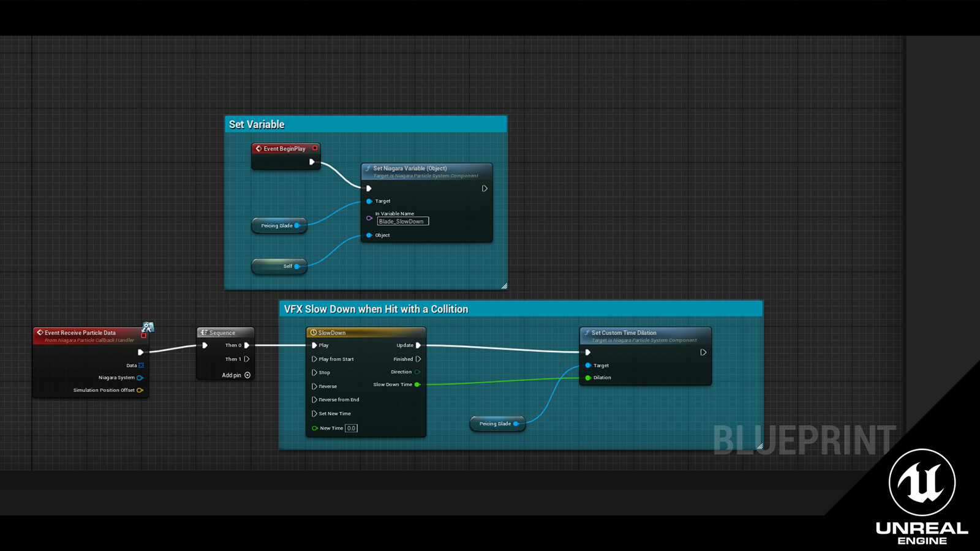Click the green Slow Down Time output pin
Screen dimensions: 980x551
417,384
